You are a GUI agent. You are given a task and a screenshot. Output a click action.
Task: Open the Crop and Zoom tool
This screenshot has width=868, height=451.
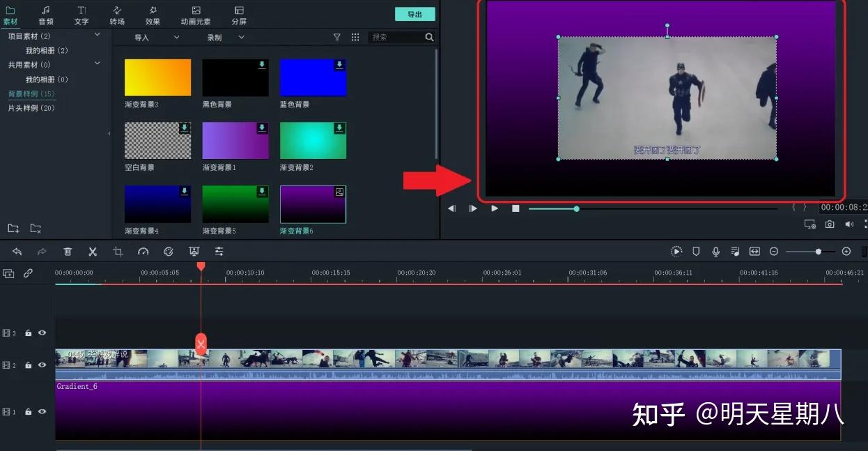coord(118,252)
